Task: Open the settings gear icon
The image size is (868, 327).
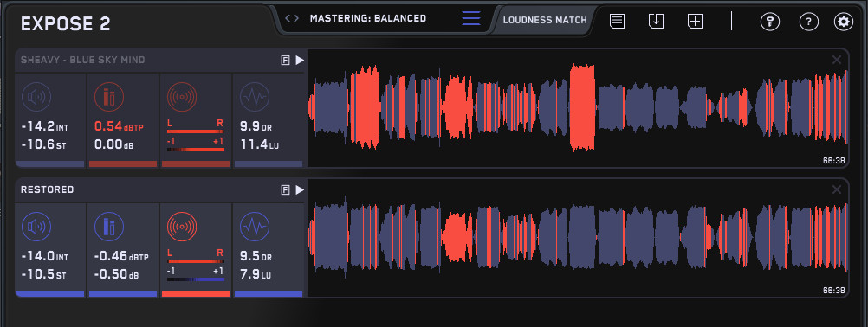Action: coord(843,22)
